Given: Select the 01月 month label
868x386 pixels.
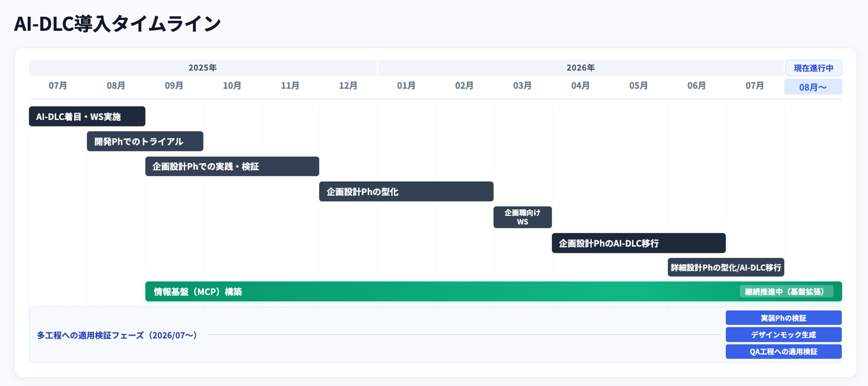Looking at the screenshot, I should pyautogui.click(x=406, y=86).
